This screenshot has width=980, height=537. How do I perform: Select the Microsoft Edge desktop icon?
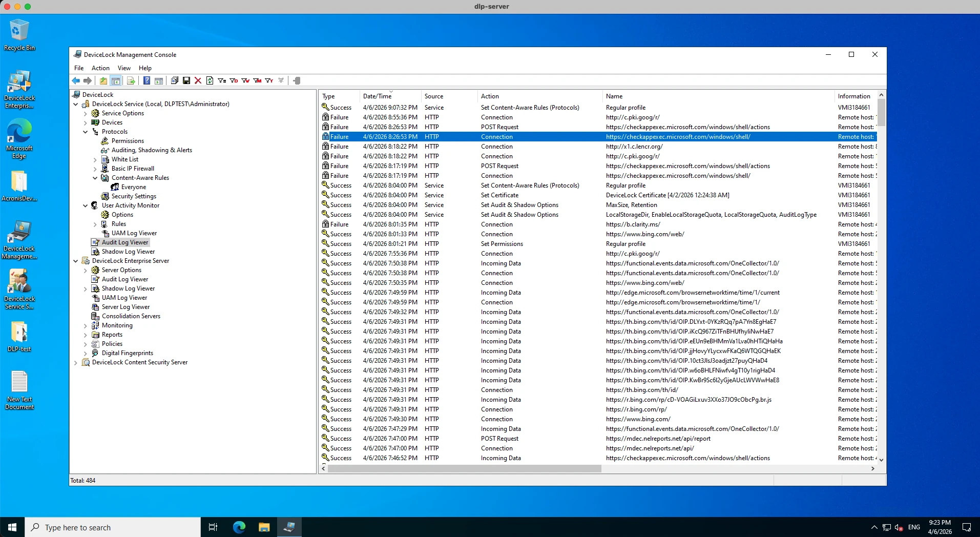(19, 139)
